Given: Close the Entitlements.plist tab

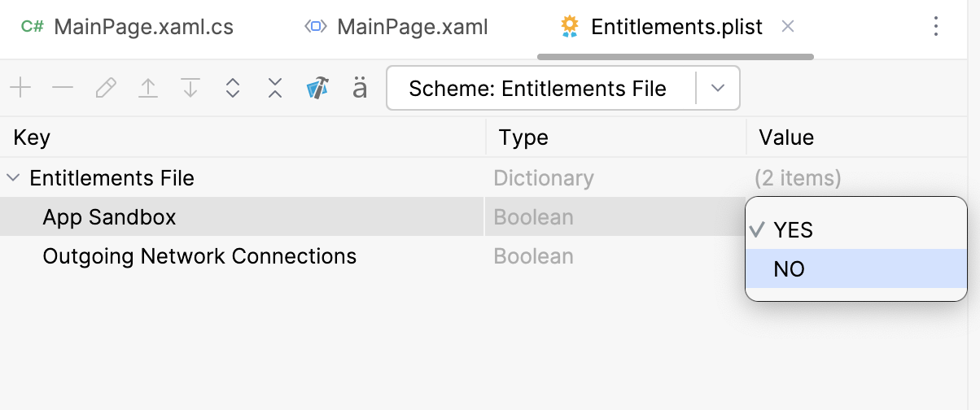Looking at the screenshot, I should point(788,27).
